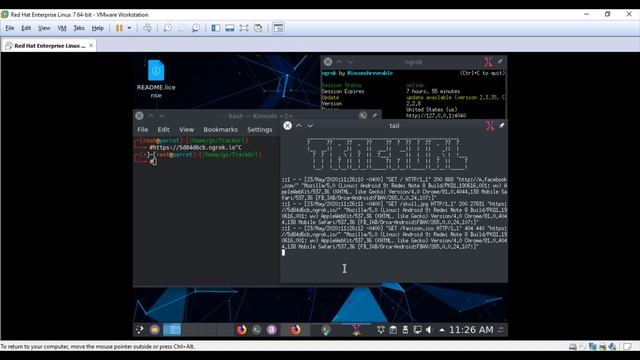Maximize the tail window with up chevron
This screenshot has width=640, height=360.
pyautogui.click(x=299, y=125)
